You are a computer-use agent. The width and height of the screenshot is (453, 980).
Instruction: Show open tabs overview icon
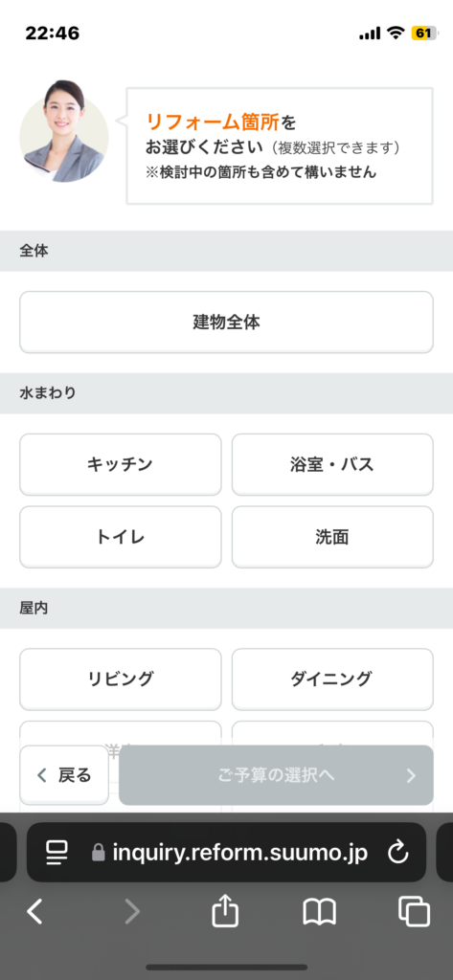414,912
